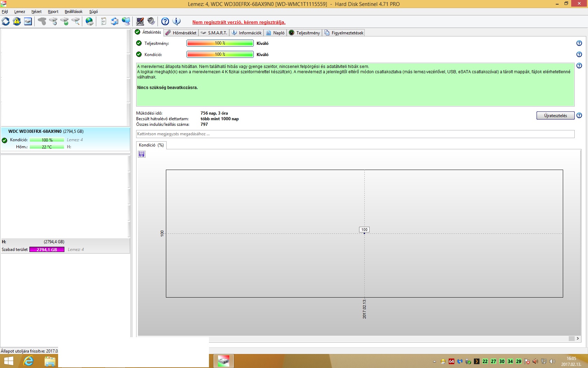Click the 2017.02.13 date label under graph
Screen dimensions: 588x368
(x=364, y=309)
